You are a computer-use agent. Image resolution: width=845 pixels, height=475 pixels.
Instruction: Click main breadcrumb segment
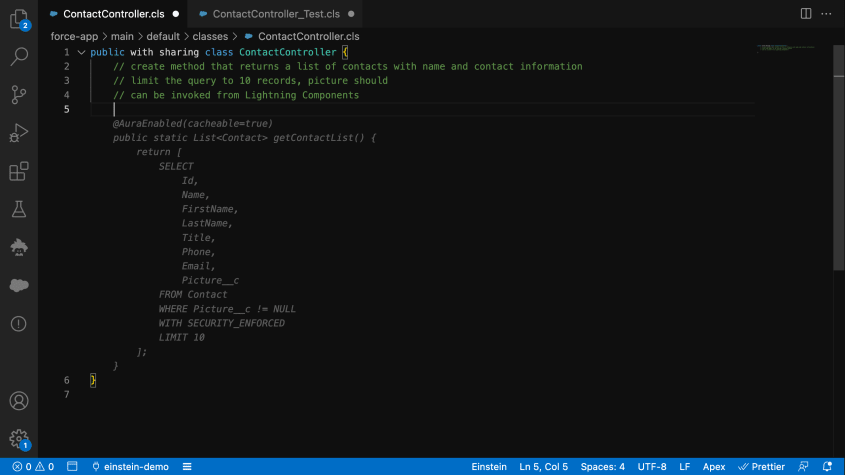click(122, 36)
